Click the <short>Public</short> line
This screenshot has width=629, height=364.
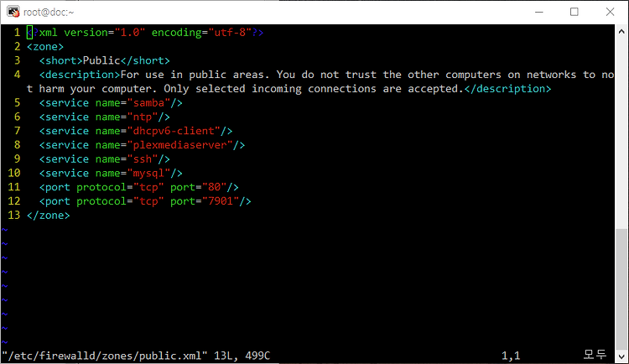(104, 60)
